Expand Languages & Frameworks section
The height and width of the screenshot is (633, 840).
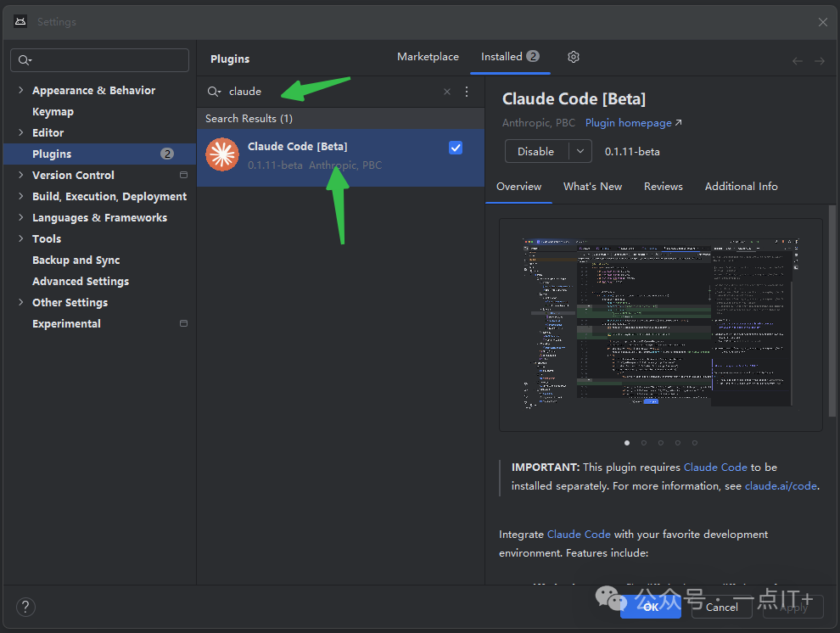(21, 217)
